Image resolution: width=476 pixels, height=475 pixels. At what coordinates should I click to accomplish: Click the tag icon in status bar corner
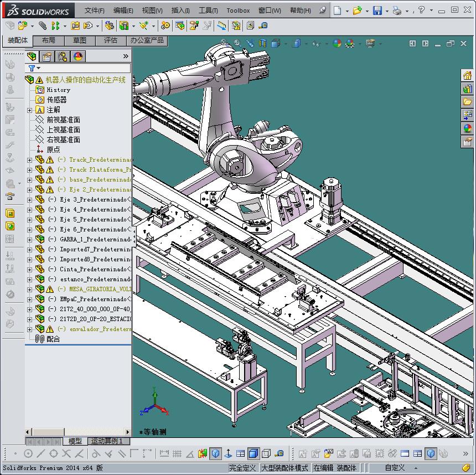coord(466,468)
